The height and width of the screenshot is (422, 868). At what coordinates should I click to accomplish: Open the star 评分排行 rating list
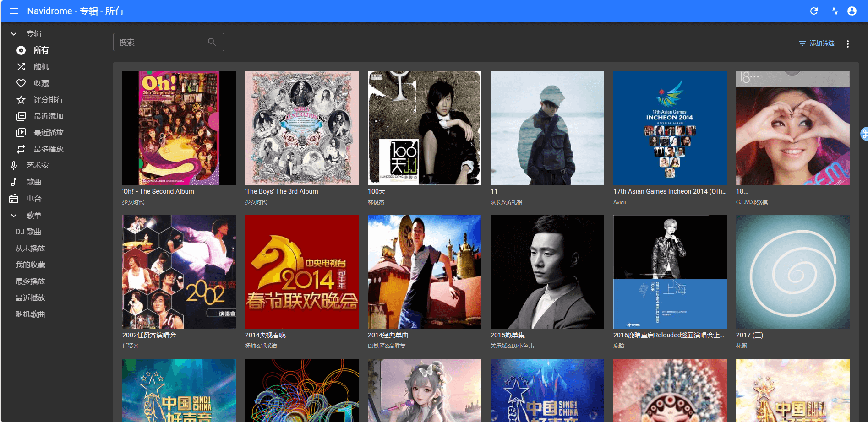coord(21,100)
